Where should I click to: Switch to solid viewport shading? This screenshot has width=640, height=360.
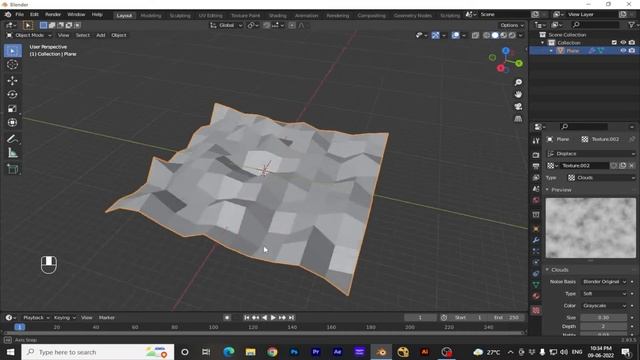click(x=495, y=36)
